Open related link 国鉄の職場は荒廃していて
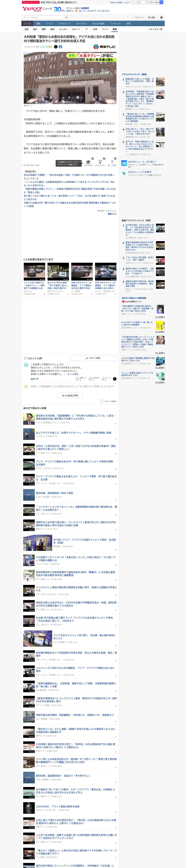Screen dimensions: 186x868 [69, 191]
